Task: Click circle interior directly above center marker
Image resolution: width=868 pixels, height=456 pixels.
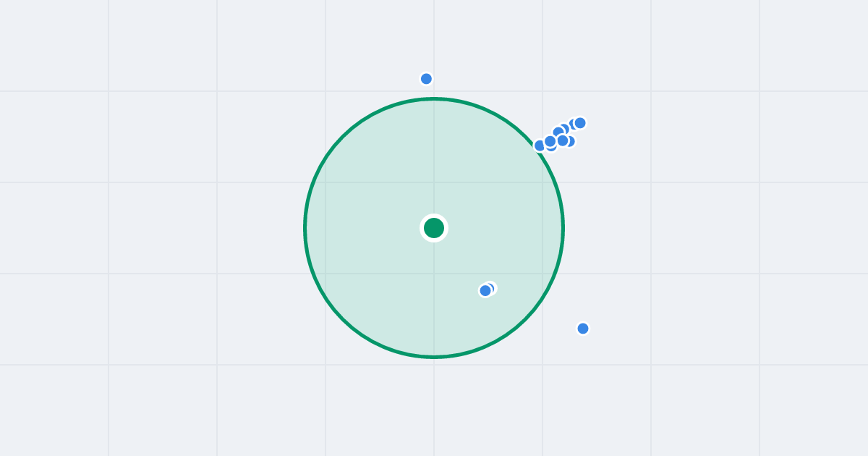Action: 434,159
